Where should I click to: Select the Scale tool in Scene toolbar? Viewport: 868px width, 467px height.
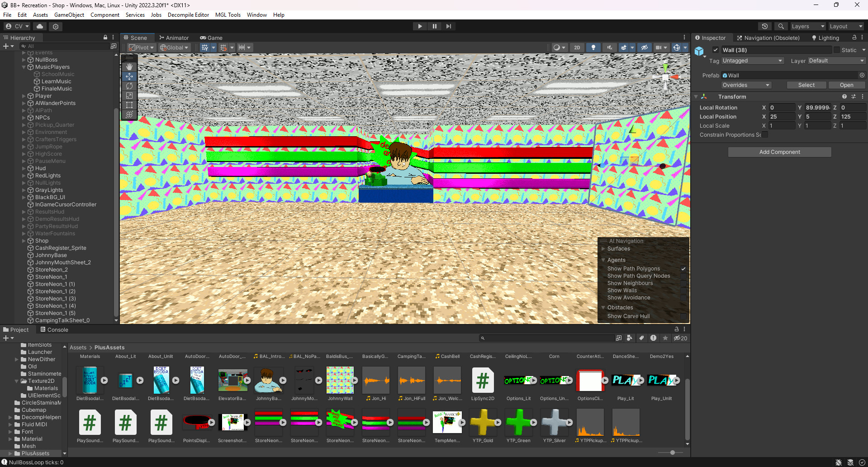pos(129,95)
